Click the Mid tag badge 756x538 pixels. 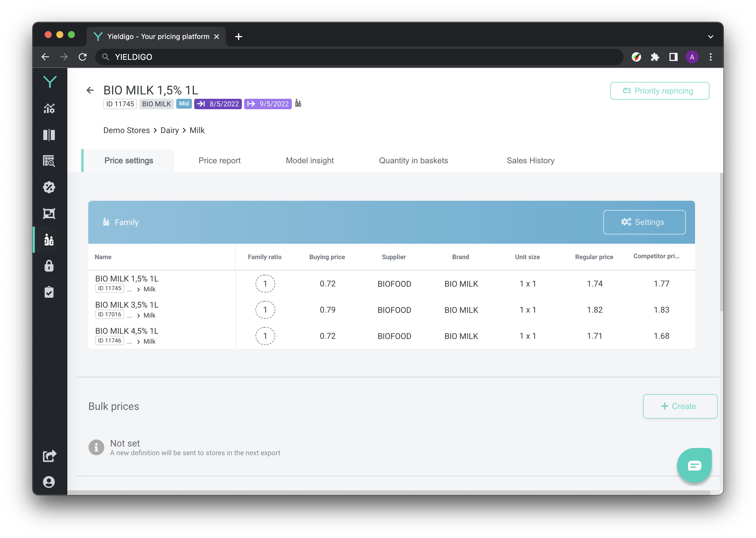184,103
